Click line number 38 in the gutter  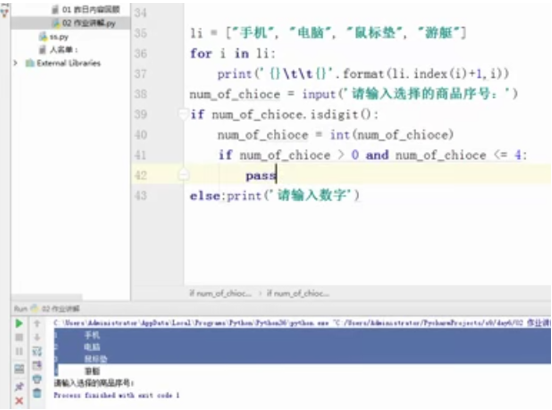(x=140, y=94)
